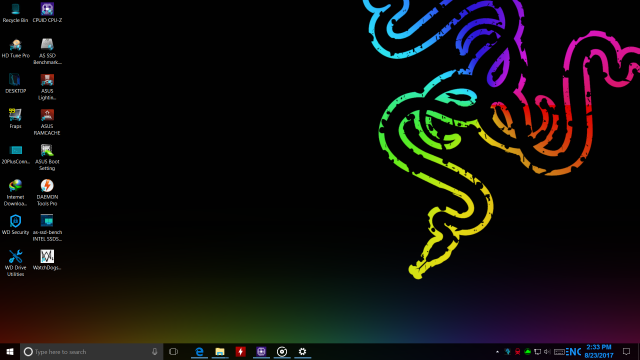640x360 pixels.
Task: Select the Fraps desktop icon
Action: pos(16,119)
